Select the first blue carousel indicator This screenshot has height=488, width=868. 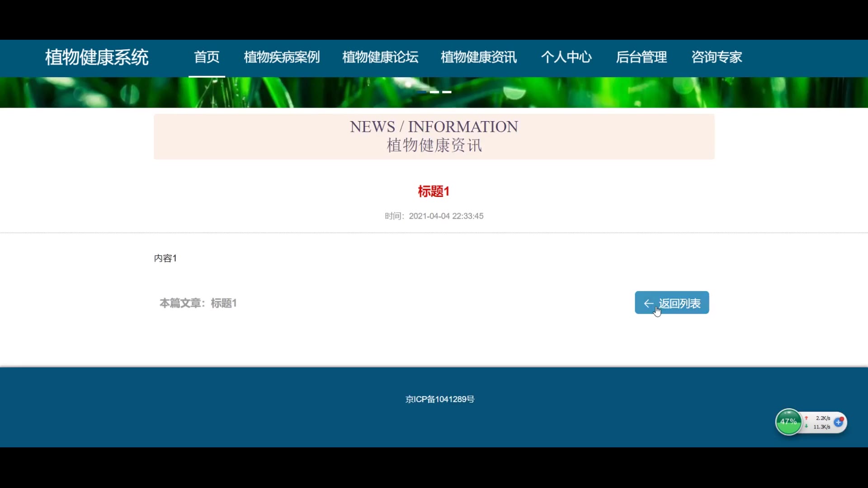422,92
